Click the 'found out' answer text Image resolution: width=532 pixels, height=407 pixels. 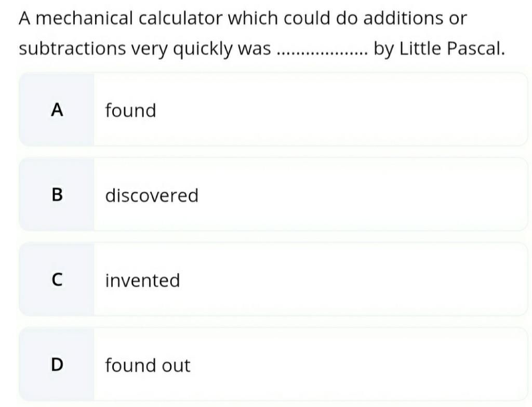click(148, 365)
